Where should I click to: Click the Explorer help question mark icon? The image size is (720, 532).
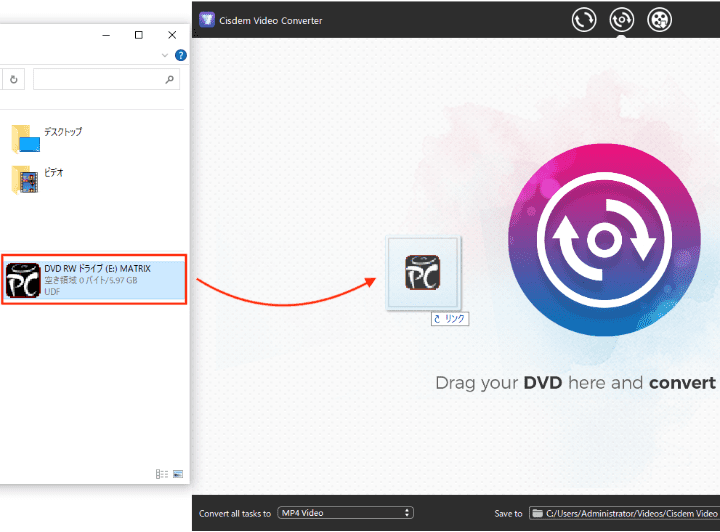[x=180, y=56]
